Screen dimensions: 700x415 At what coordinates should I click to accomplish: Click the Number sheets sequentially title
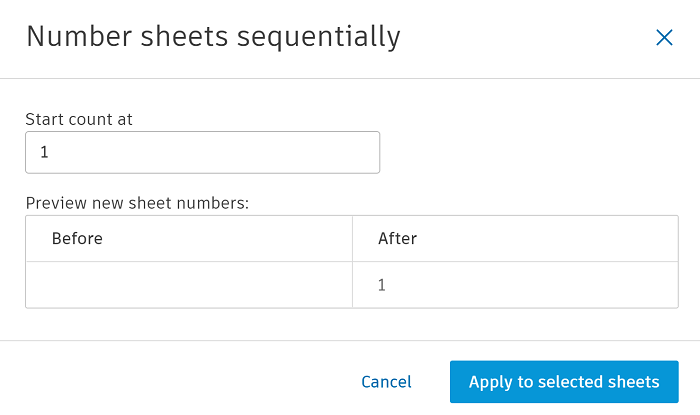(213, 37)
